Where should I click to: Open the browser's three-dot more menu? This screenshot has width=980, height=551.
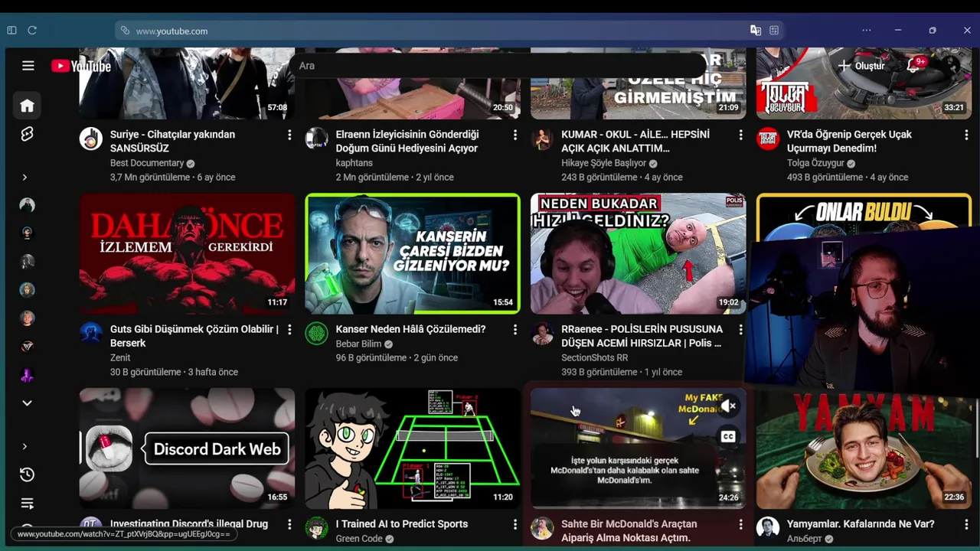pos(867,31)
